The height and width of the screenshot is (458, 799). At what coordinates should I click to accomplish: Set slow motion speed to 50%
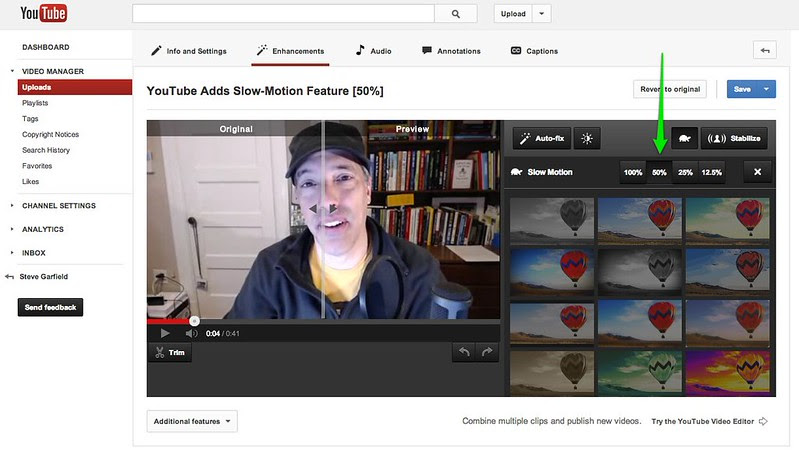point(659,172)
